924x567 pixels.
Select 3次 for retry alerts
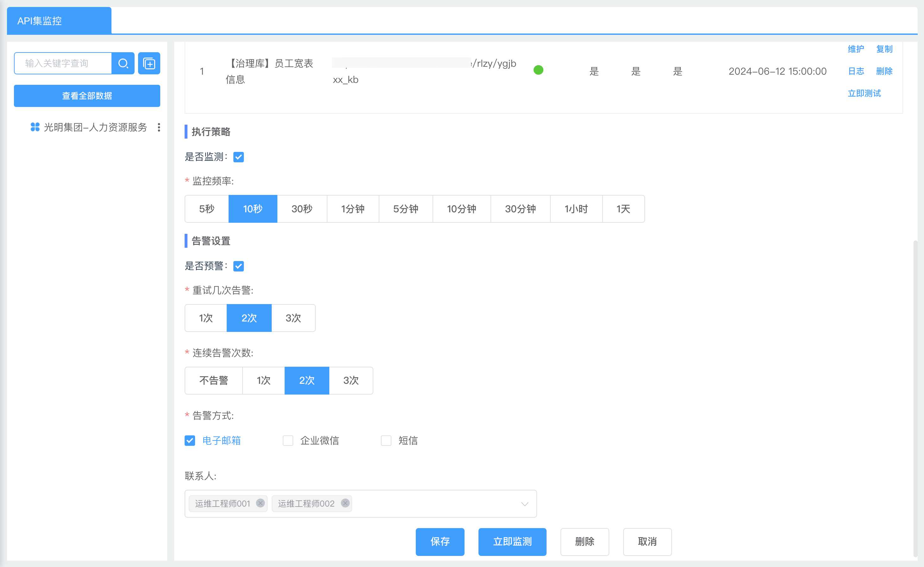(294, 318)
